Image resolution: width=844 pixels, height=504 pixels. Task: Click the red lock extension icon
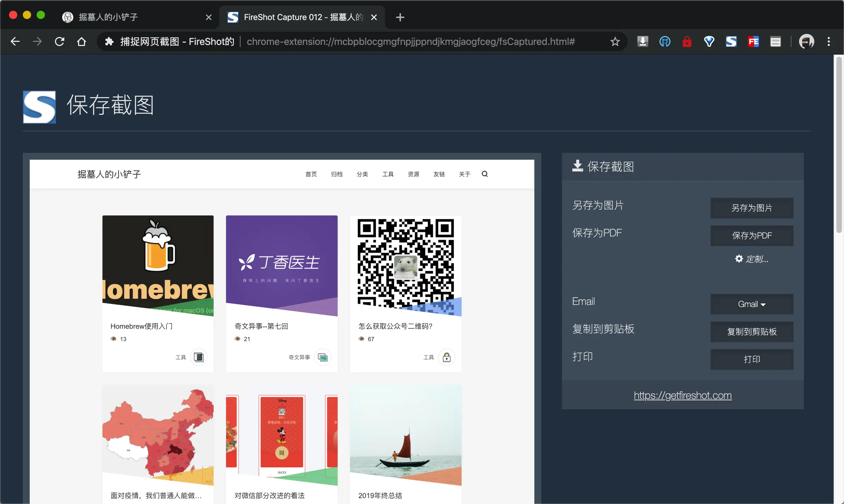point(687,42)
